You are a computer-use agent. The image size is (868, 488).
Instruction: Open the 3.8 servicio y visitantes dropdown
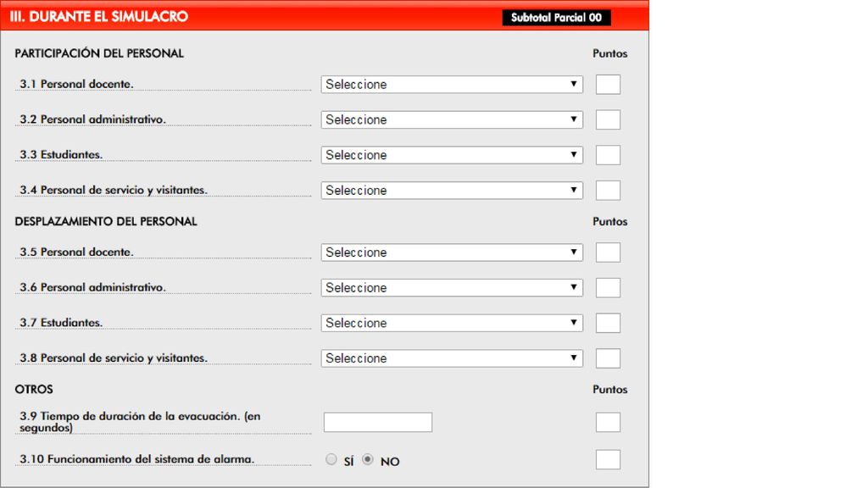pyautogui.click(x=452, y=358)
